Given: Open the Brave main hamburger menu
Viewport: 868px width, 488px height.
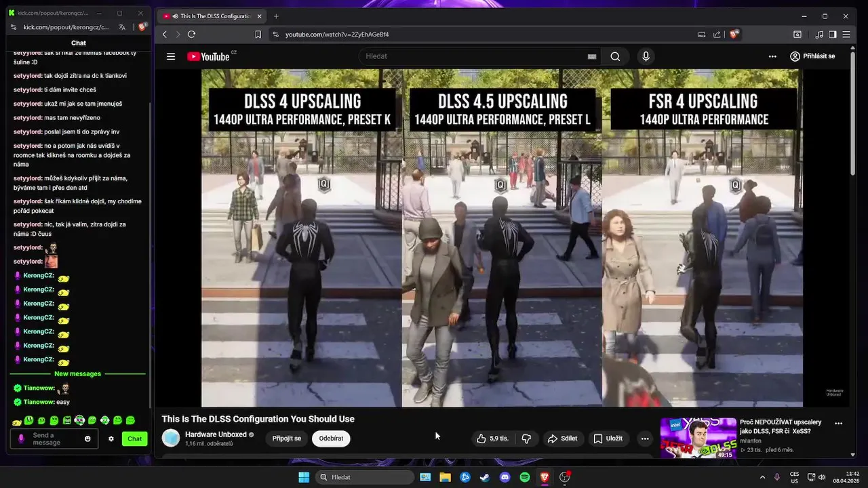Looking at the screenshot, I should pyautogui.click(x=847, y=34).
